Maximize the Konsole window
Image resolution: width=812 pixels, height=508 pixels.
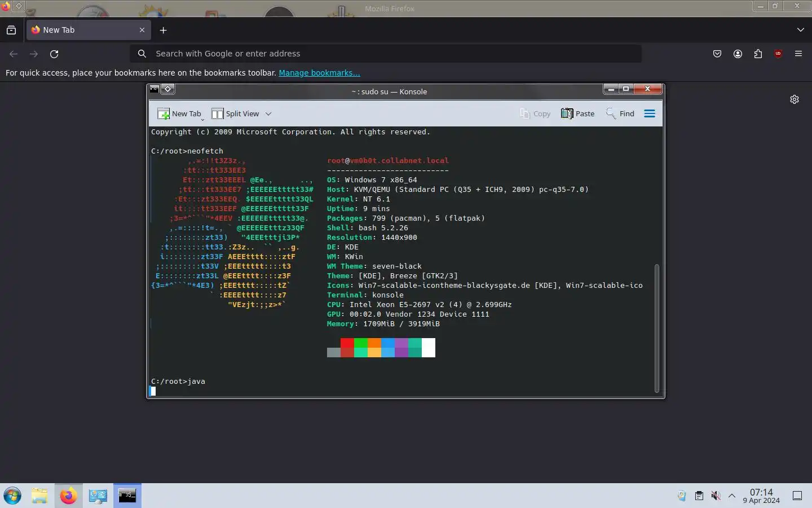pos(626,89)
